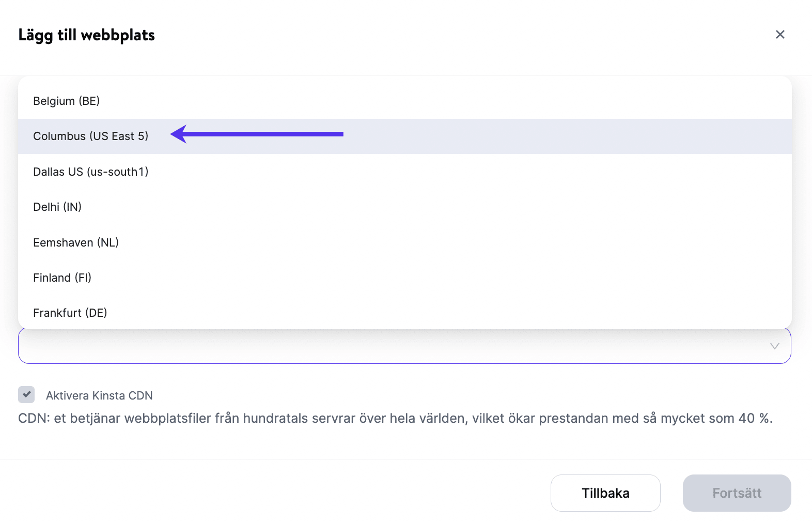812x521 pixels.
Task: Choose Eemshaven (NL) from the list
Action: point(76,242)
